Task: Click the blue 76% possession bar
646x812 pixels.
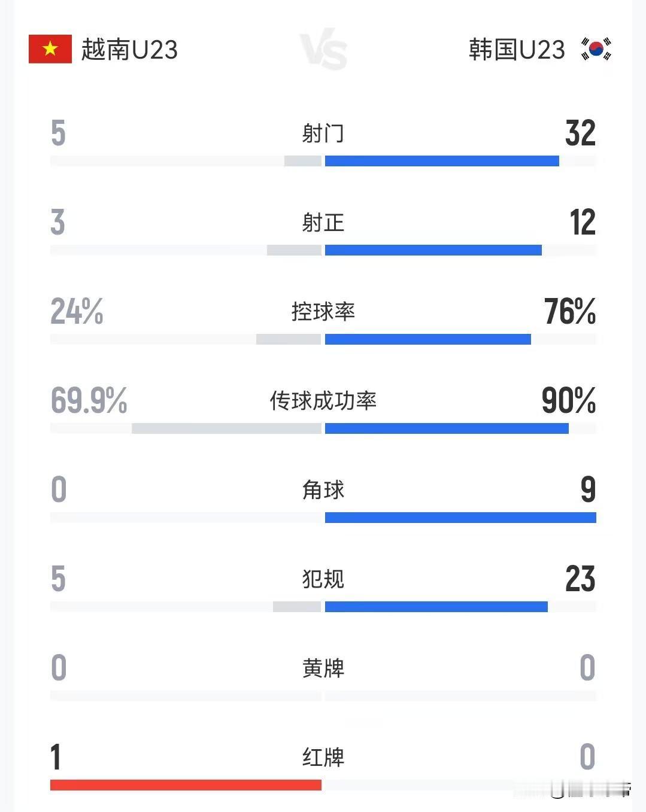Action: (x=427, y=339)
